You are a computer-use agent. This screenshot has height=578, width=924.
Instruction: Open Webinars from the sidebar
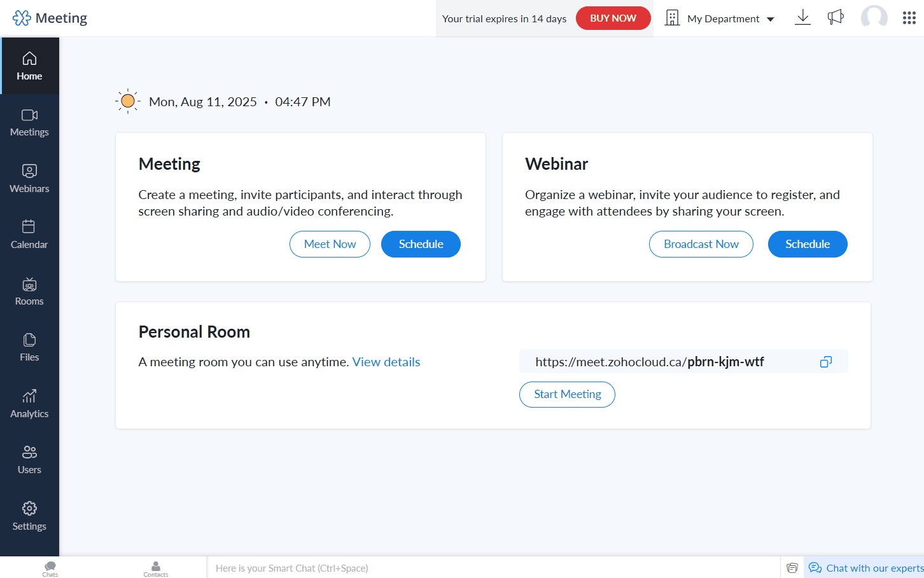pyautogui.click(x=29, y=179)
